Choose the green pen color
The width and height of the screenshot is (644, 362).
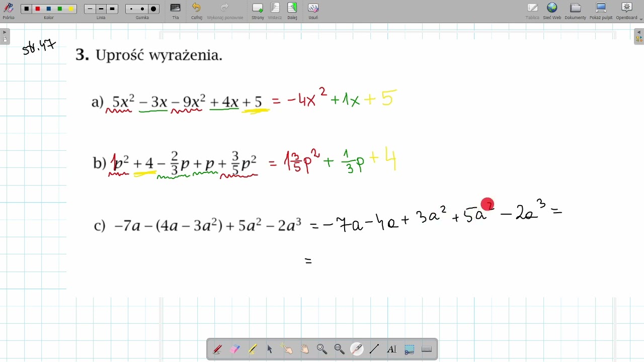[60, 9]
